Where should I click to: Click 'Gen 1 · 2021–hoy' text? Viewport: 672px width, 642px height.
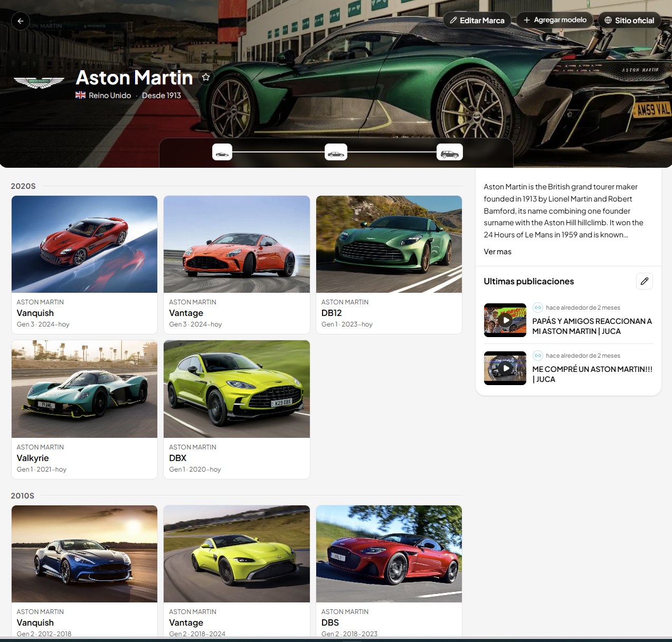[x=42, y=469]
